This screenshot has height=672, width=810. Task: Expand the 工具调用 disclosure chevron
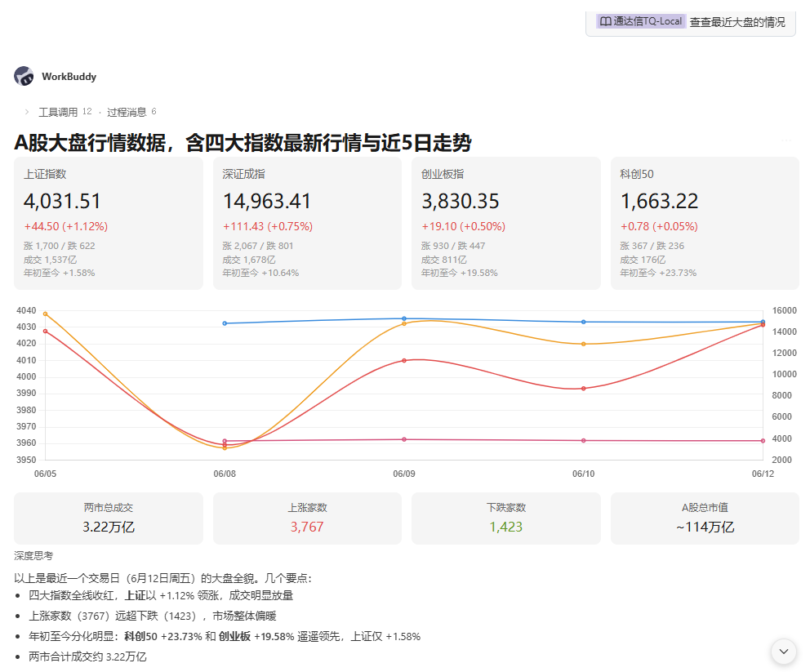click(x=27, y=112)
